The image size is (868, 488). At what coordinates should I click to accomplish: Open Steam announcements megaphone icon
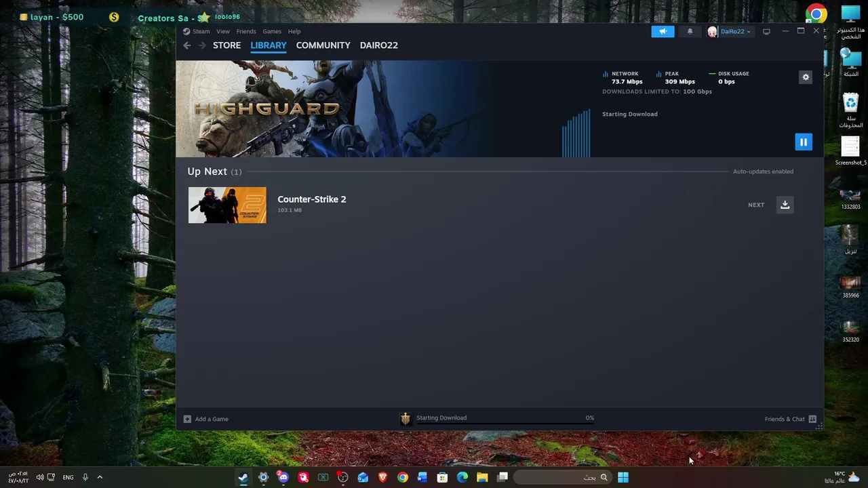[x=663, y=31]
